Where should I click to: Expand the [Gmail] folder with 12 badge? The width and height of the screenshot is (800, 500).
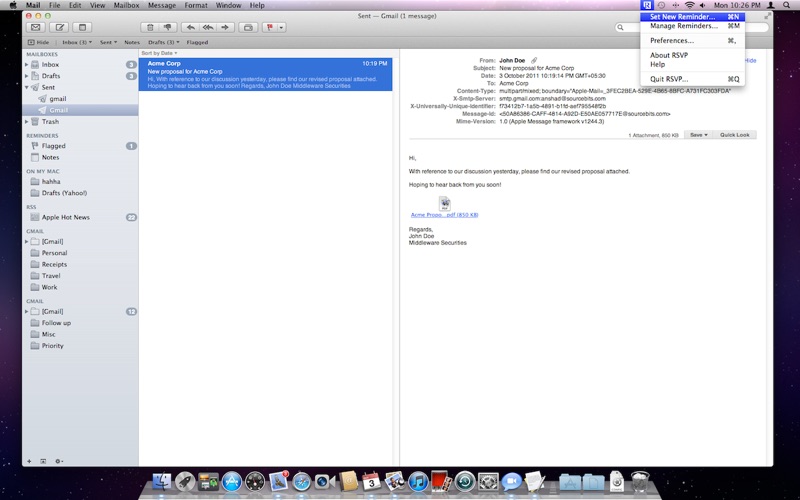pos(27,311)
